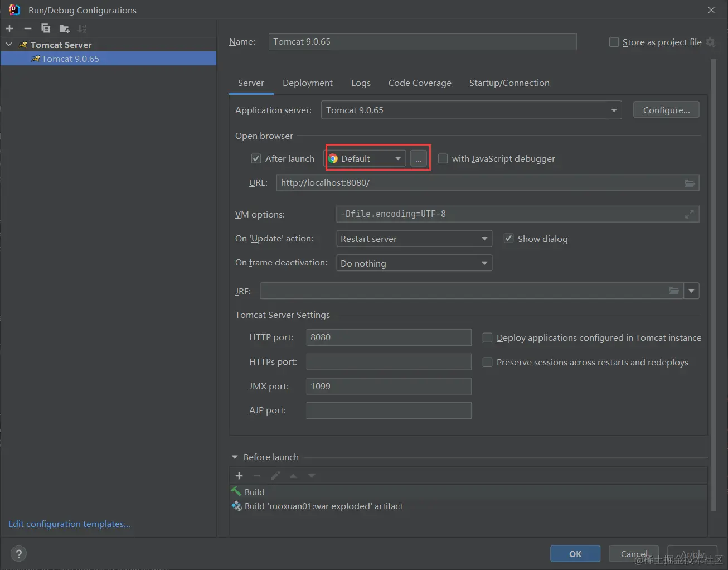Click the folder icon in JRE field
728x570 pixels.
coord(674,291)
